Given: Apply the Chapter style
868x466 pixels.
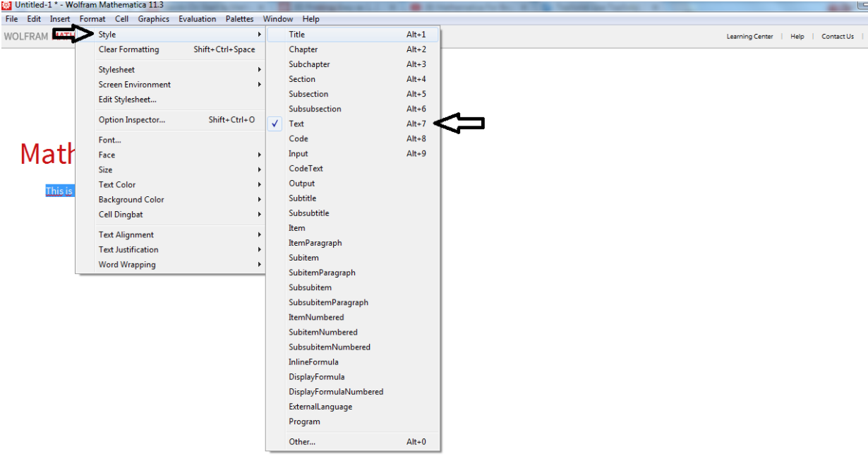Looking at the screenshot, I should tap(353, 49).
